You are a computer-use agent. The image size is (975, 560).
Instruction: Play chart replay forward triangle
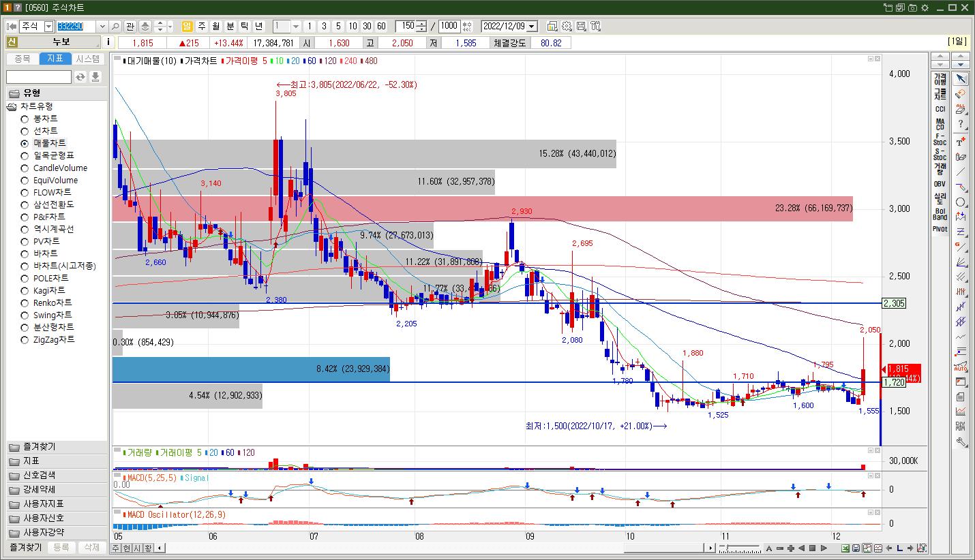[824, 548]
